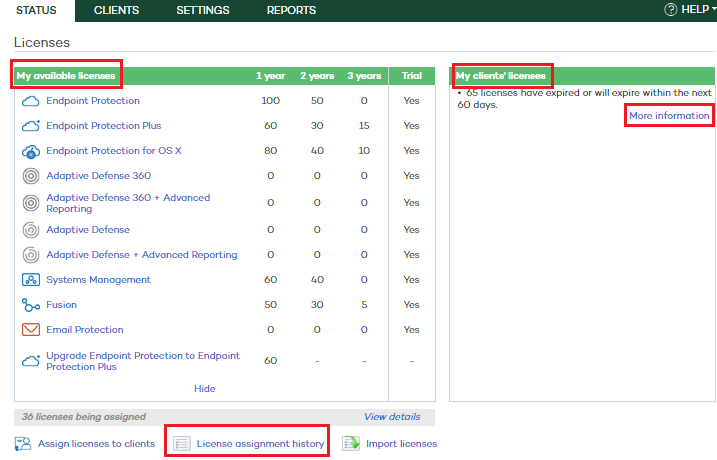
Task: Click the Adaptive Defense 360 + Advanced Reporting icon
Action: pos(31,203)
